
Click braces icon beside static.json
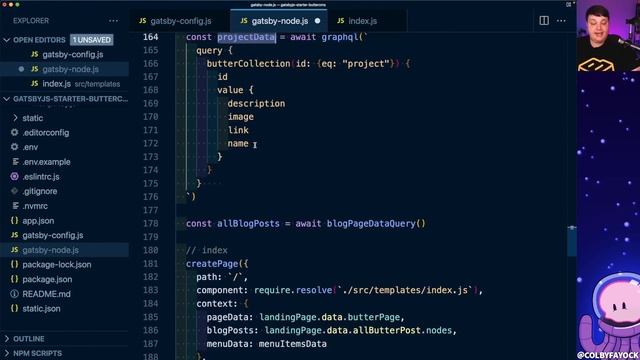tap(15, 309)
